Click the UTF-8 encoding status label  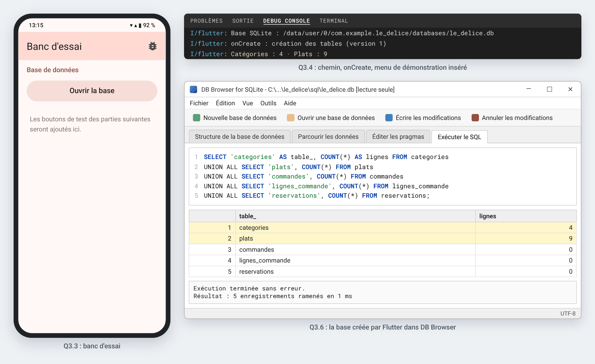click(x=568, y=313)
